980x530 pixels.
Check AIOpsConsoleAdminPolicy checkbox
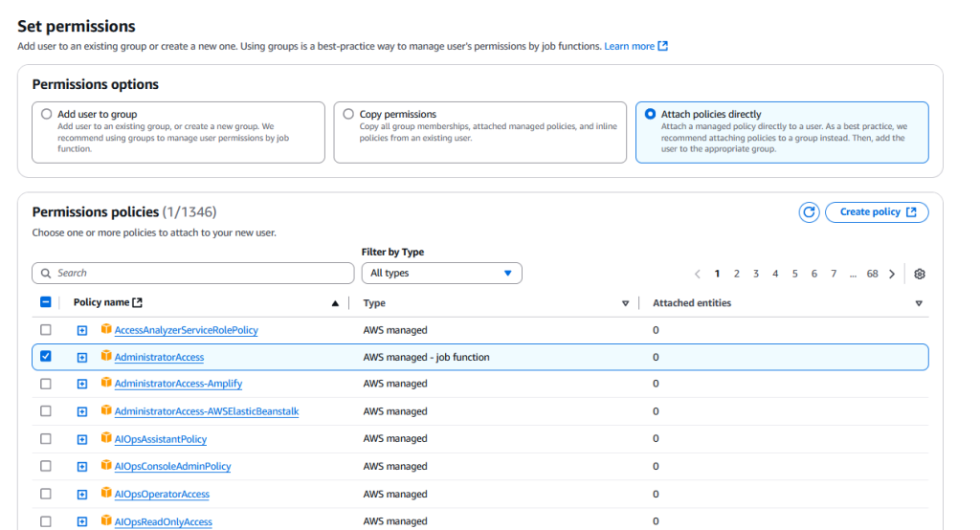(x=46, y=466)
